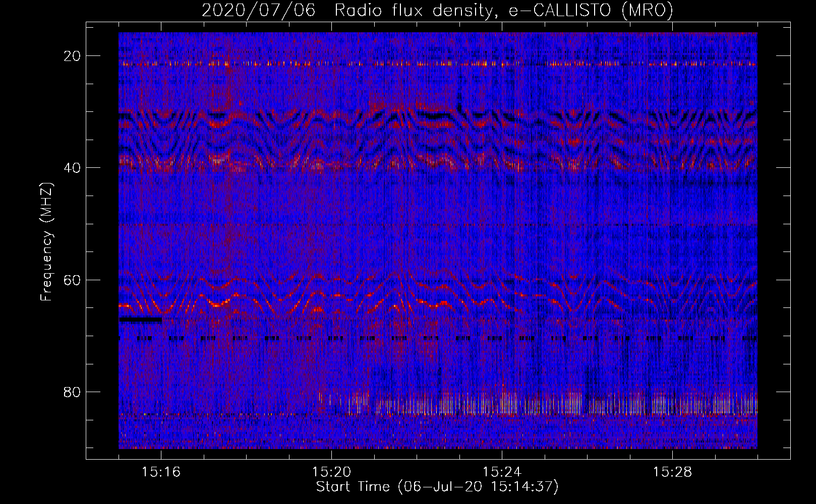This screenshot has width=816, height=504.
Task: Click the '15:28' time tick label
Action: [x=673, y=472]
